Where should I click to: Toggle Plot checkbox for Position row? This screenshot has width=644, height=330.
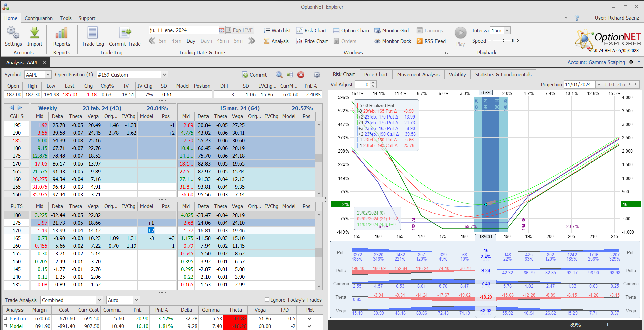click(310, 318)
